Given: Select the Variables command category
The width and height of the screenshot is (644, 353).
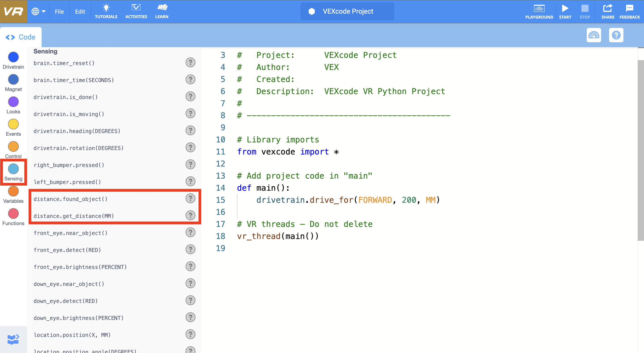Looking at the screenshot, I should (13, 192).
